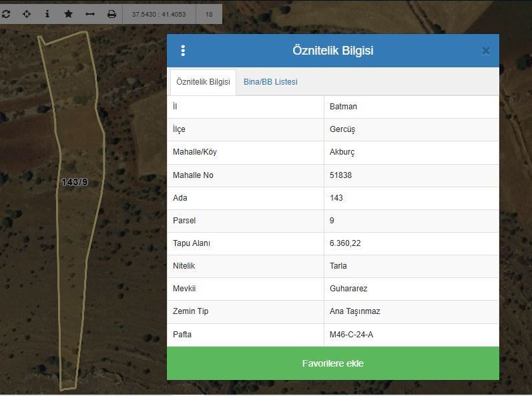
Task: Click the Batman province value cell
Action: pyautogui.click(x=344, y=107)
